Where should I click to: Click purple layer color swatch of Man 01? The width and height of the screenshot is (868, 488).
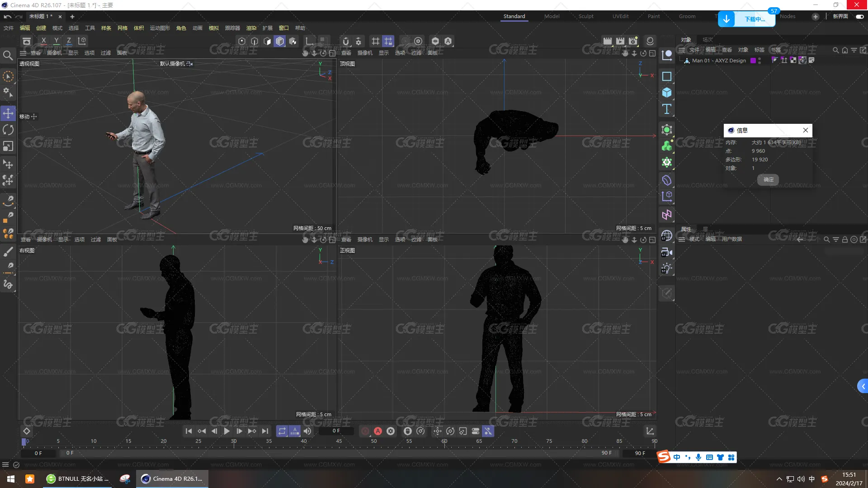tap(753, 61)
